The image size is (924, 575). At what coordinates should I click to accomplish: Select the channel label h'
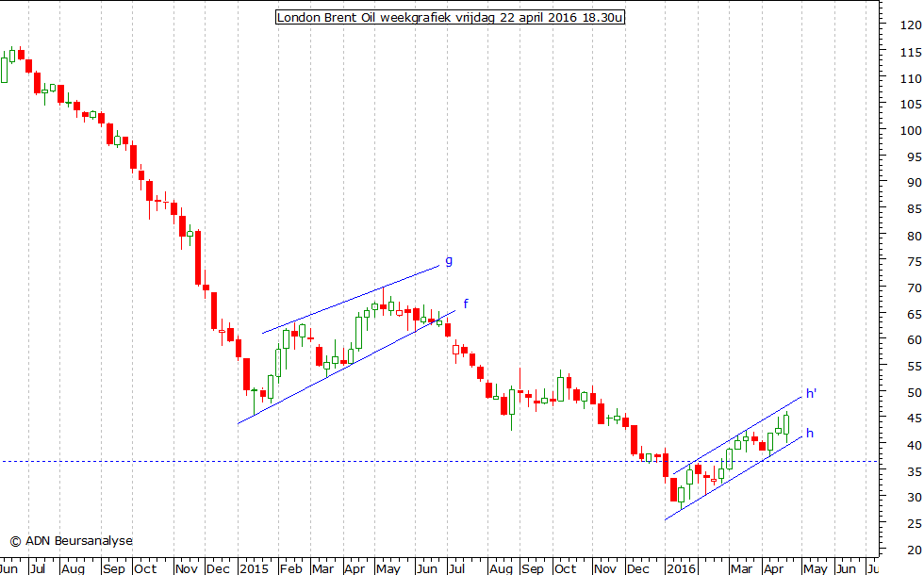tap(812, 394)
